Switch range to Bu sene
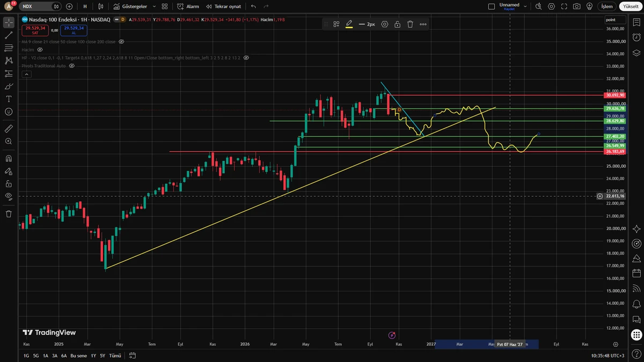Image resolution: width=644 pixels, height=362 pixels. pos(78,356)
